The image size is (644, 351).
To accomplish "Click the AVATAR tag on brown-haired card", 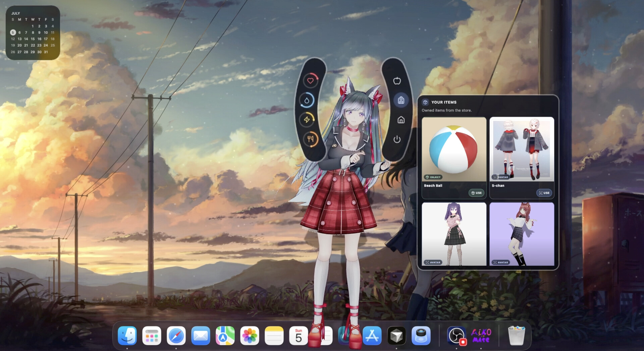I will click(500, 262).
